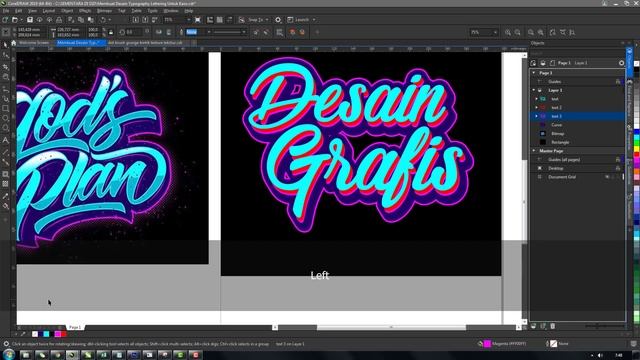The height and width of the screenshot is (360, 640).
Task: Click the Page 1 tab at bottom
Action: click(75, 327)
